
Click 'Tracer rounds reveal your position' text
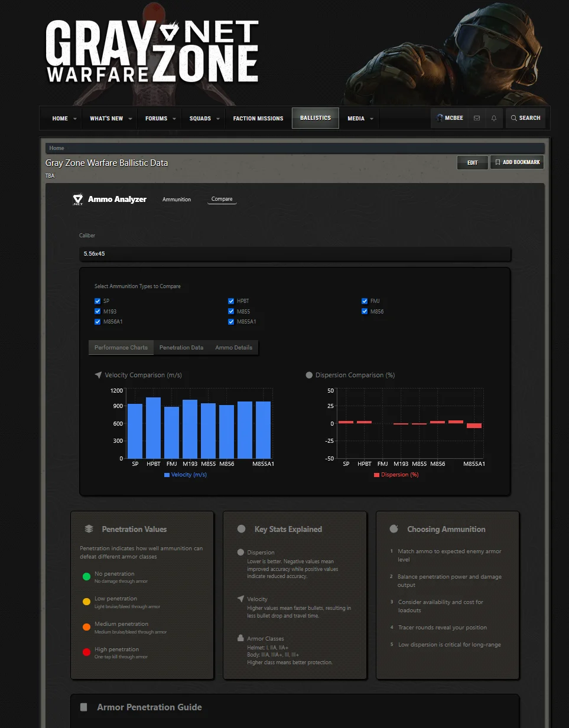click(x=443, y=628)
